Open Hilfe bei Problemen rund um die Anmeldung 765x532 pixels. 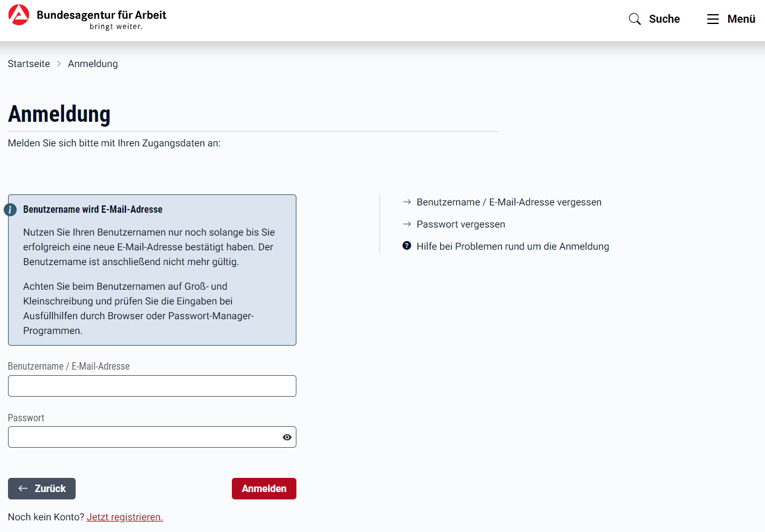click(x=512, y=246)
